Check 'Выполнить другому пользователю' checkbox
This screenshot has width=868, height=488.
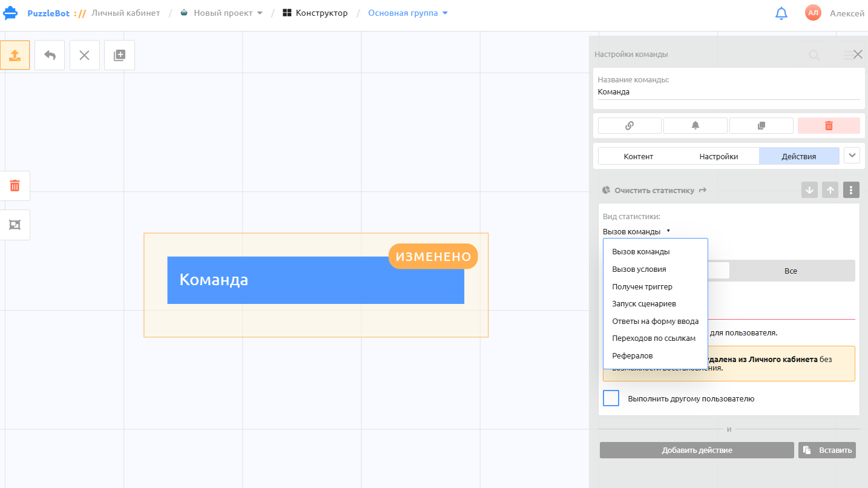coord(611,398)
